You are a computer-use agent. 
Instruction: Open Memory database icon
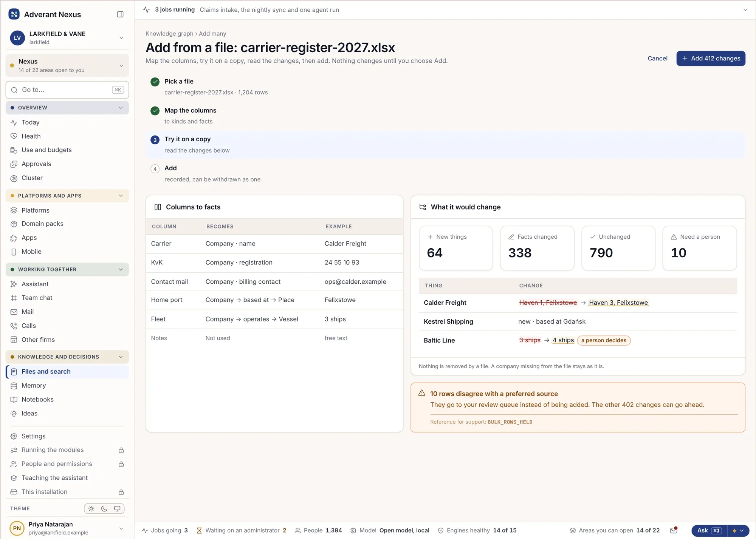[14, 386]
